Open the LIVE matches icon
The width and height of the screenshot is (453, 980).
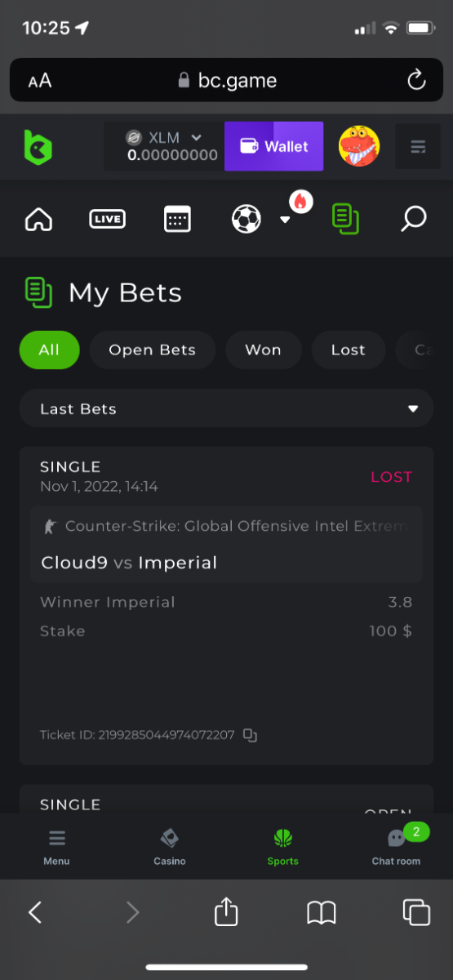pos(107,219)
